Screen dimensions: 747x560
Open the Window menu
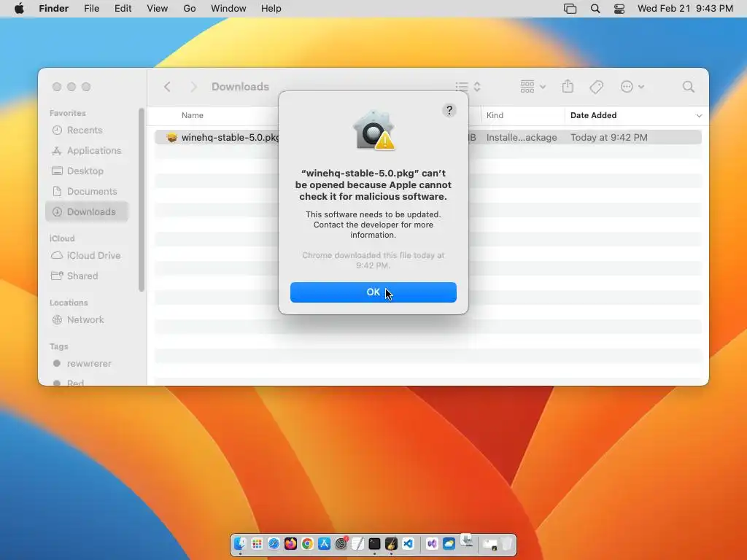(x=228, y=9)
